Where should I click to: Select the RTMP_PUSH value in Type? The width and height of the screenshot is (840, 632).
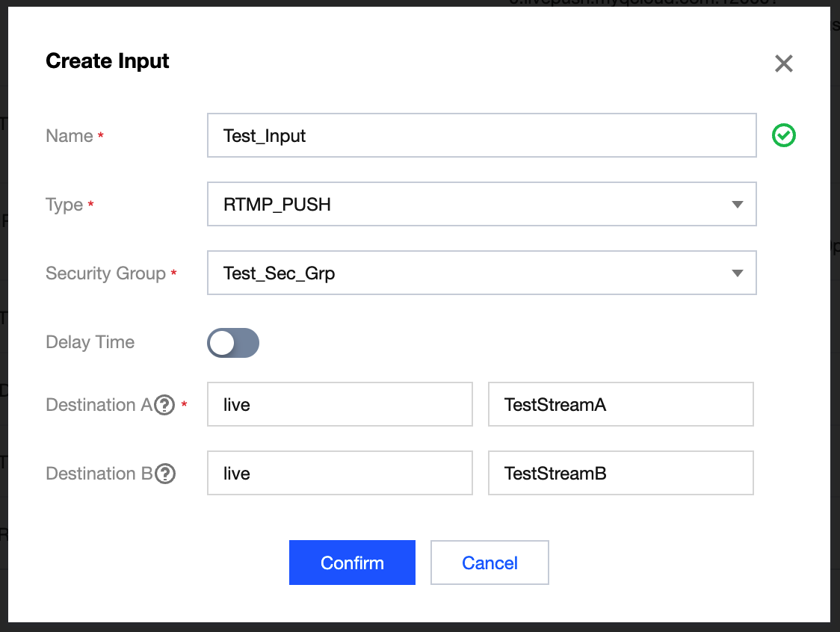pyautogui.click(x=277, y=205)
